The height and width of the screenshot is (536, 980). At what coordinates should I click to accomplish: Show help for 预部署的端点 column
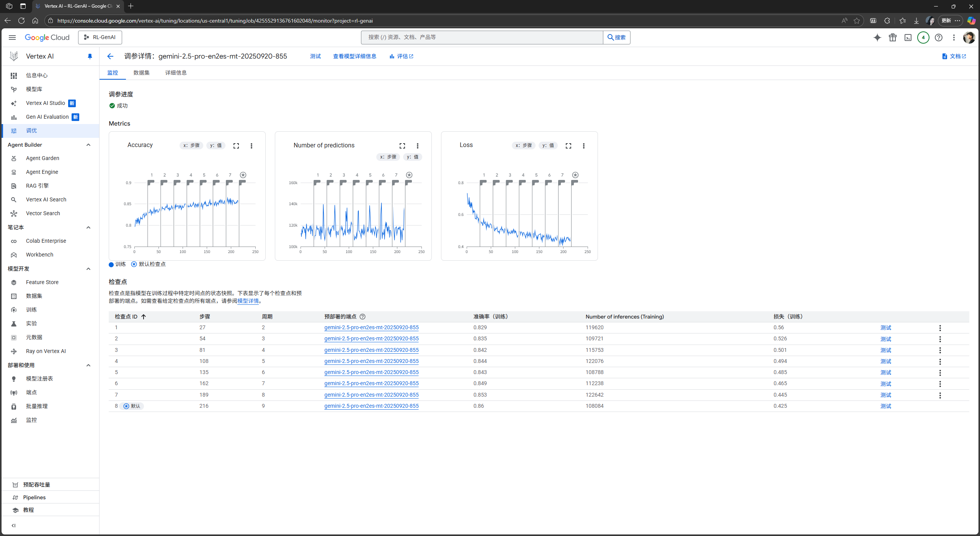[363, 317]
